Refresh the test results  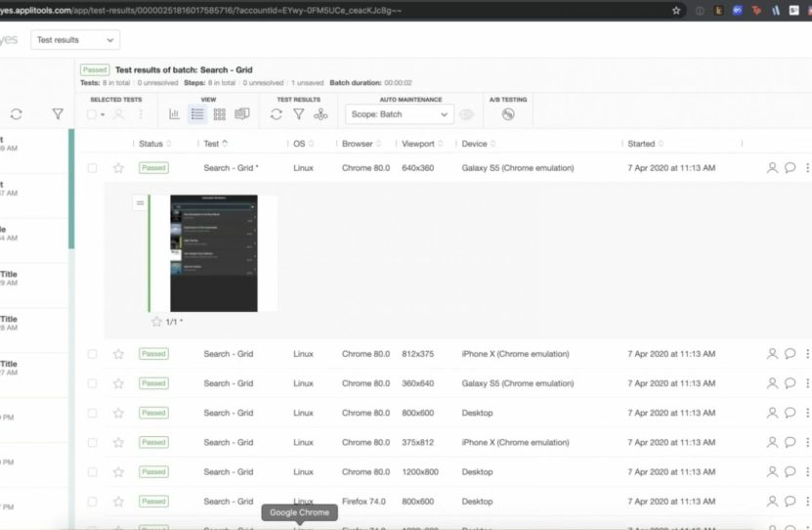[x=277, y=114]
